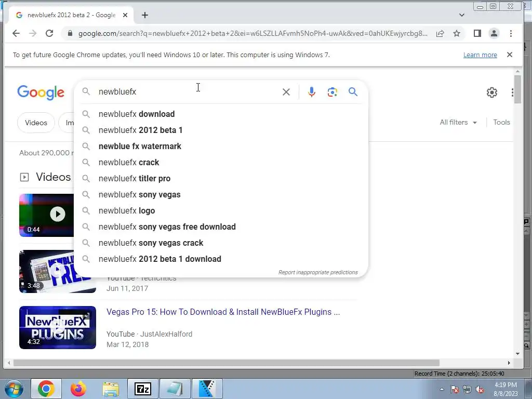The height and width of the screenshot is (399, 532).
Task: Select newbluefx 2012 beta 1 download
Action: [x=220, y=259]
